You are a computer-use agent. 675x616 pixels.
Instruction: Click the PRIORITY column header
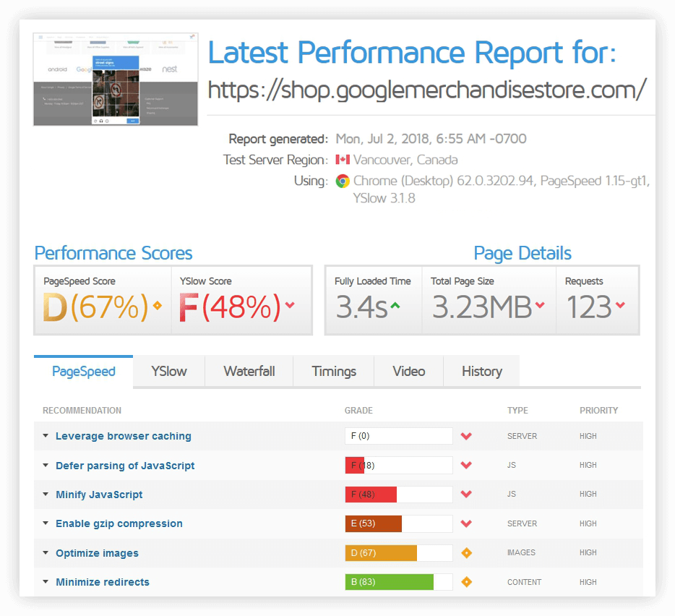pyautogui.click(x=599, y=411)
